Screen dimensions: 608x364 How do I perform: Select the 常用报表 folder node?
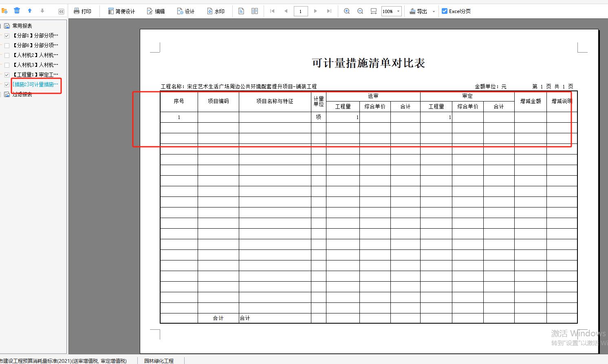pos(22,26)
